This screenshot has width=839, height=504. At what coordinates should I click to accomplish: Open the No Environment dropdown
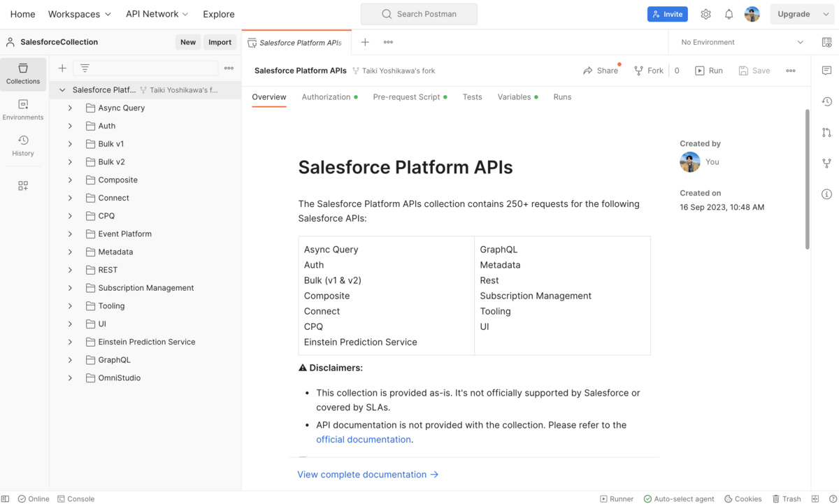tap(741, 42)
